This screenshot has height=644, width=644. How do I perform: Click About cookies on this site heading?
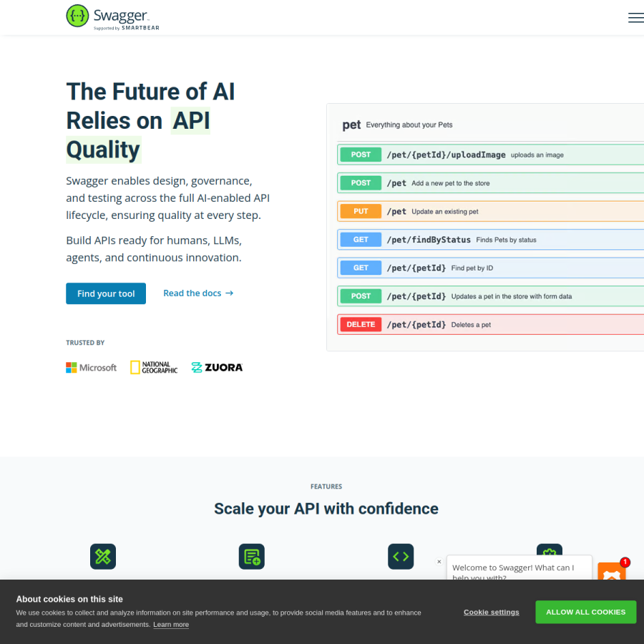tap(69, 599)
